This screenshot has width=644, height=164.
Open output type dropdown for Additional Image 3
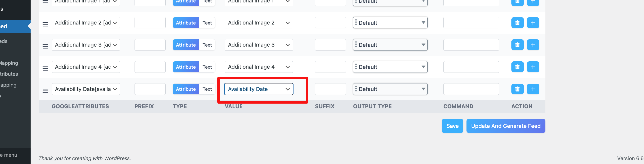click(390, 45)
